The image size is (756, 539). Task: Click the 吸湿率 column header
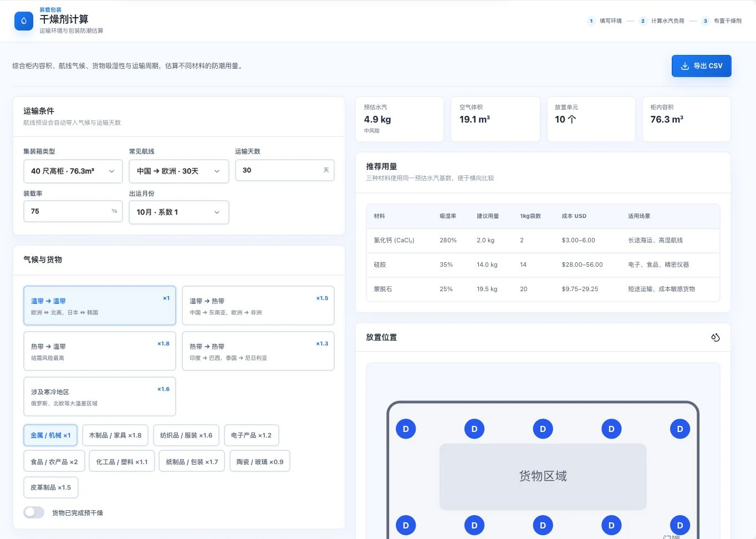[448, 216]
